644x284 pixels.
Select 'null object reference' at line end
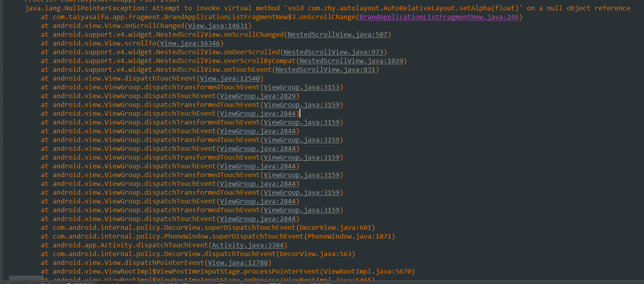point(585,8)
